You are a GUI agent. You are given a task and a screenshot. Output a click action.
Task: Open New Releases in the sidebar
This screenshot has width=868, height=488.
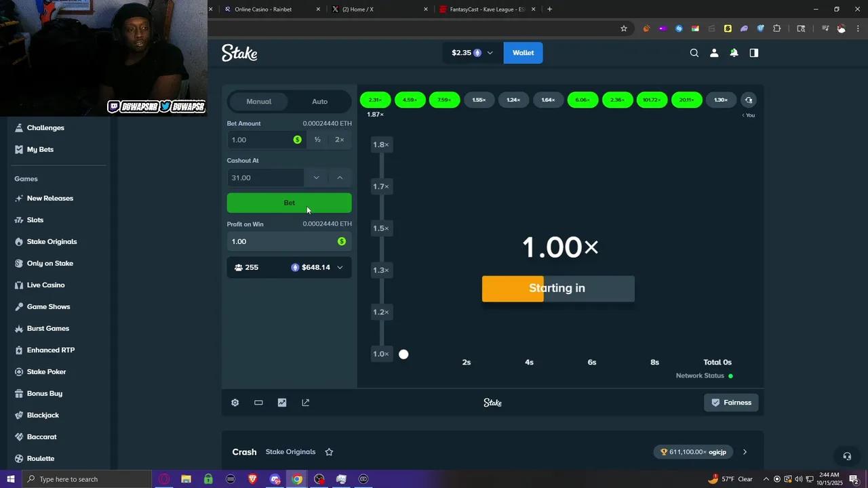pos(50,198)
